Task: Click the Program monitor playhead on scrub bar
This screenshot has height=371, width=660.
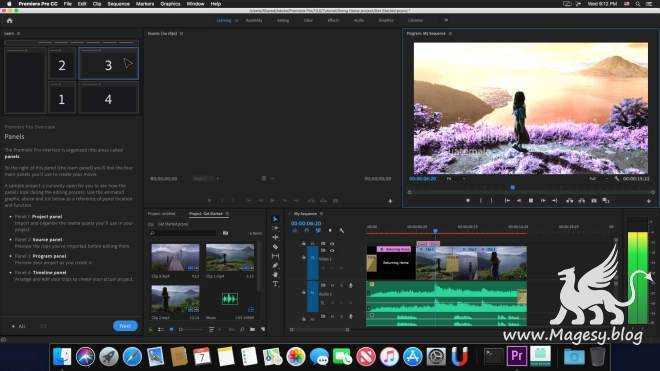Action: pyautogui.click(x=512, y=187)
